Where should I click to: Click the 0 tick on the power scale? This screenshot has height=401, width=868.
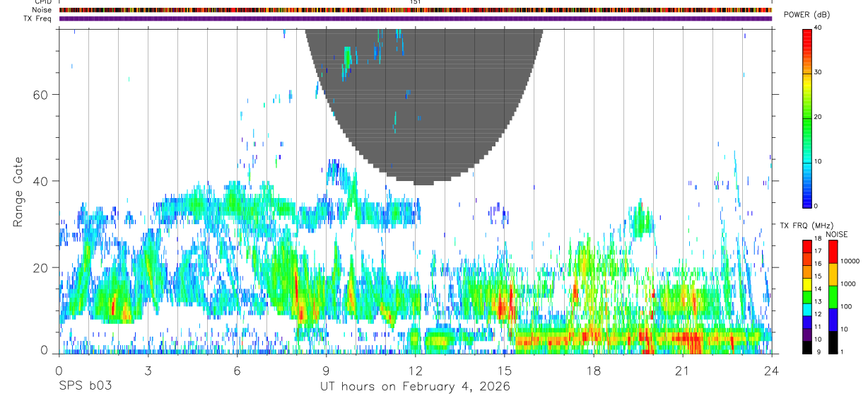[816, 206]
